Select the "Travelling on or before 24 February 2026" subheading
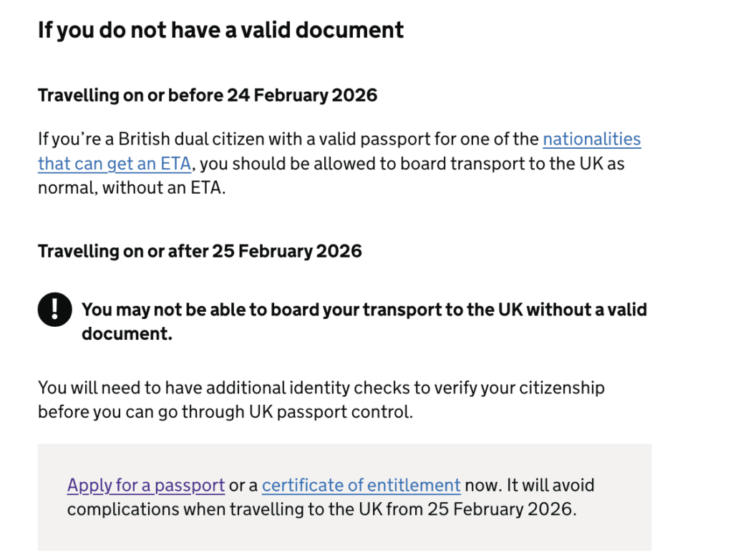Viewport: 733px width, 560px height. pos(207,95)
